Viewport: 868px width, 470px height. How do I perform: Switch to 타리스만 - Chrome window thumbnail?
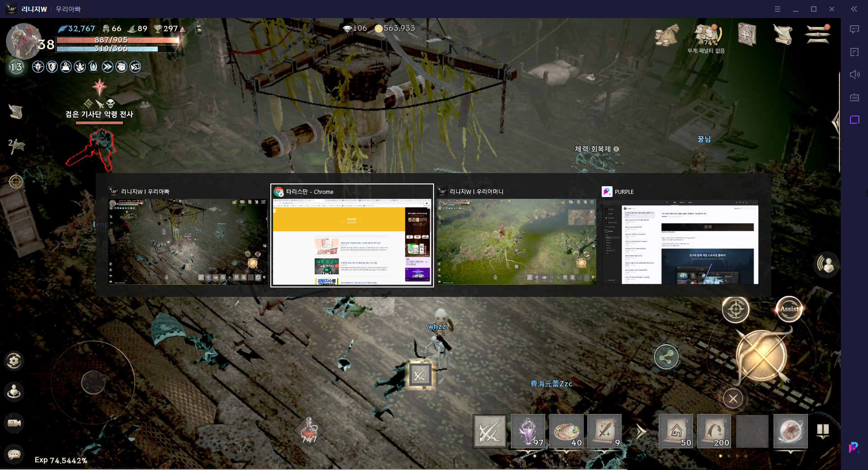352,235
